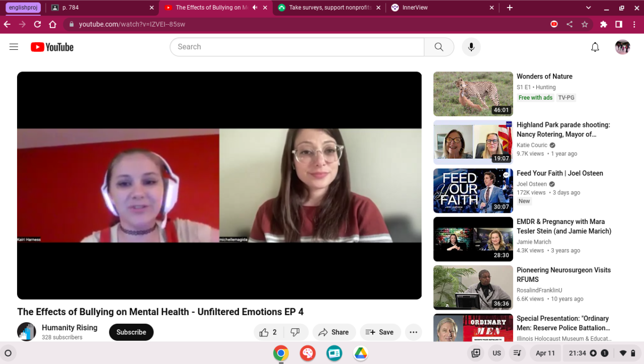Open the browser home page
Screen dimensions: 644x364
[52, 24]
